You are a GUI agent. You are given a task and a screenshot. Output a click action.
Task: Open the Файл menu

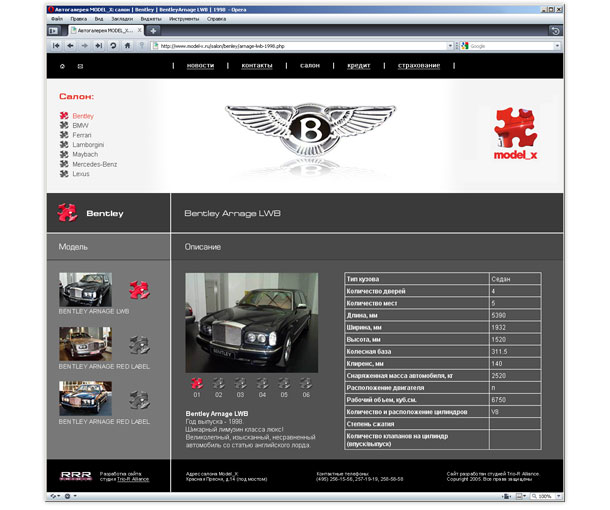click(57, 19)
